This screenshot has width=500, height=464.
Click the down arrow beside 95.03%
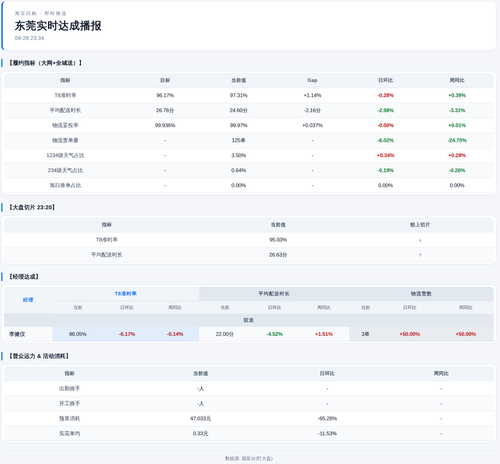point(420,240)
